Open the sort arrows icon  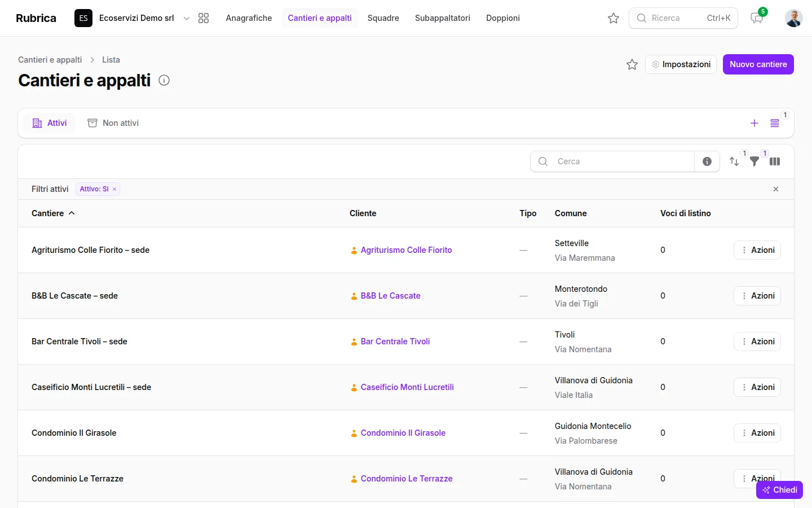tap(734, 161)
